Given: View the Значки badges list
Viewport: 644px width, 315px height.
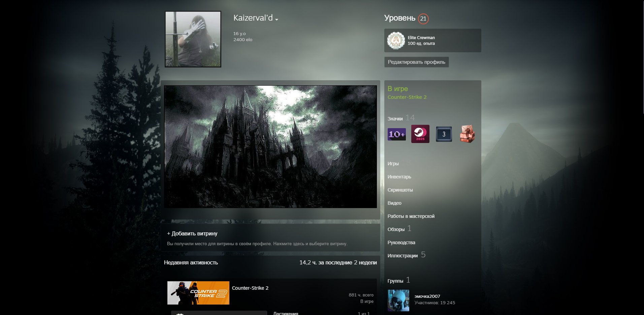Looking at the screenshot, I should [395, 119].
